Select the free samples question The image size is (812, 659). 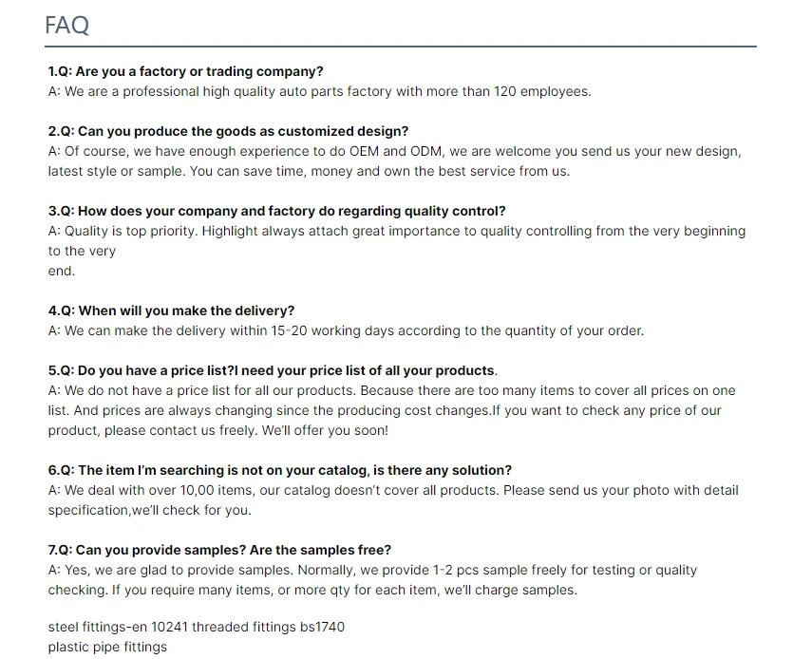219,550
